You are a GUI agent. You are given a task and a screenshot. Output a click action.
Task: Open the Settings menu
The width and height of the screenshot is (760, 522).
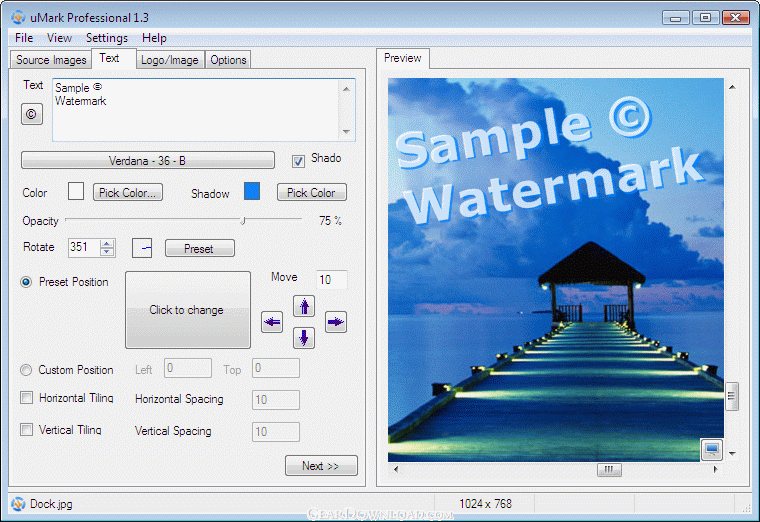coord(107,38)
